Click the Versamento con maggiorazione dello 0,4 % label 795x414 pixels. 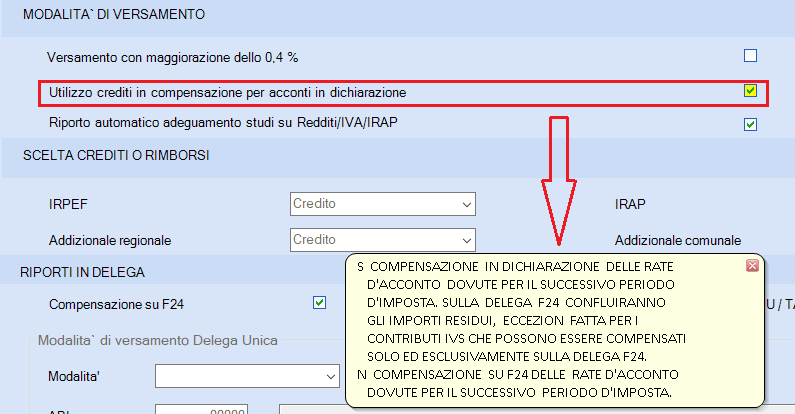(x=172, y=57)
